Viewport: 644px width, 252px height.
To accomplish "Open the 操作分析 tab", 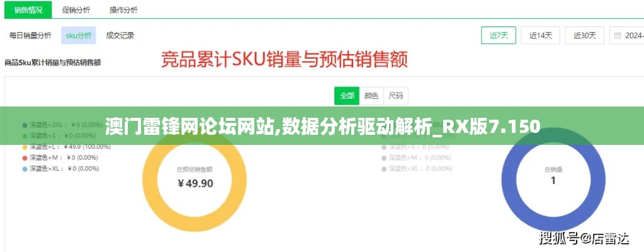I will pyautogui.click(x=123, y=10).
